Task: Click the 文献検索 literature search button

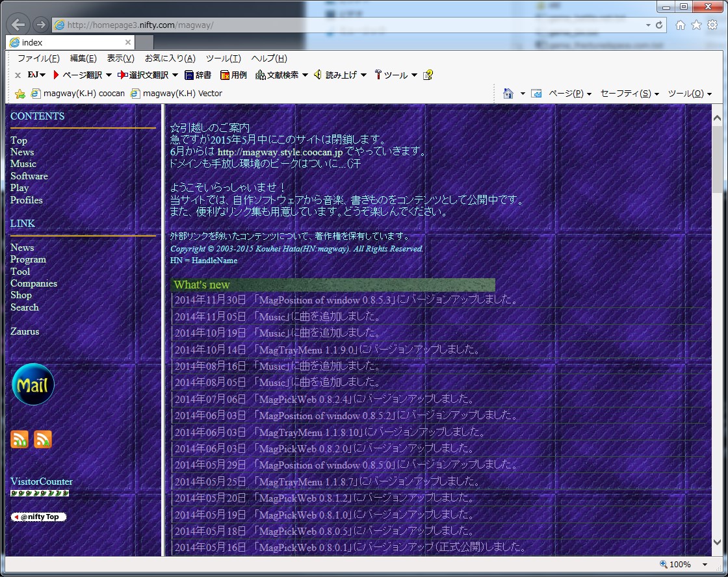Action: (x=277, y=75)
